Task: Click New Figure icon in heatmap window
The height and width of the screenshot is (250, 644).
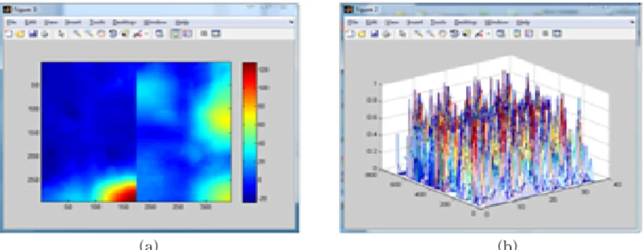Action: 9,34
